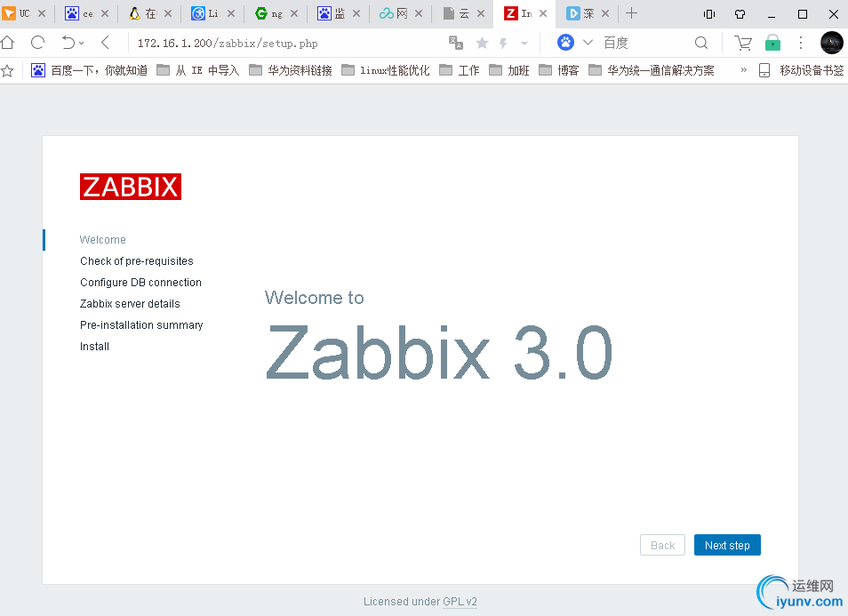Open the 华为统一通信解决方案 bookmark folder
Screen dimensions: 848x616
pos(652,70)
